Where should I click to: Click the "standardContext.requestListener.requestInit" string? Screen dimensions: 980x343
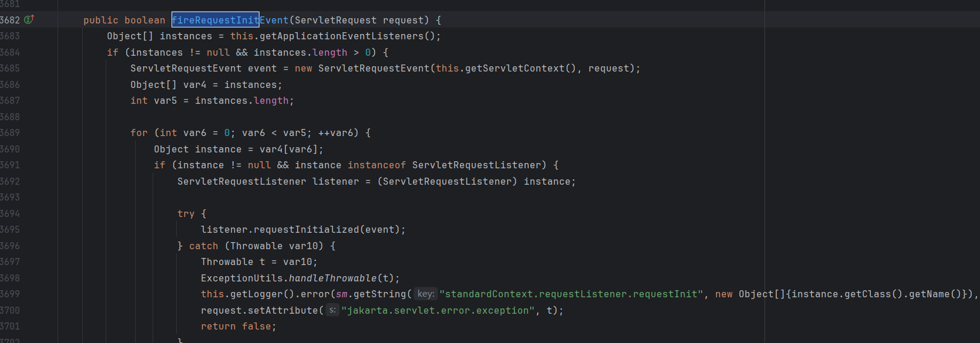pos(571,294)
